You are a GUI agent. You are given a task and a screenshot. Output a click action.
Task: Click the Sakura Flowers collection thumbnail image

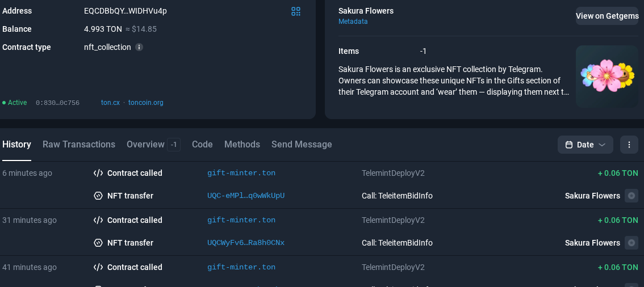click(x=607, y=77)
